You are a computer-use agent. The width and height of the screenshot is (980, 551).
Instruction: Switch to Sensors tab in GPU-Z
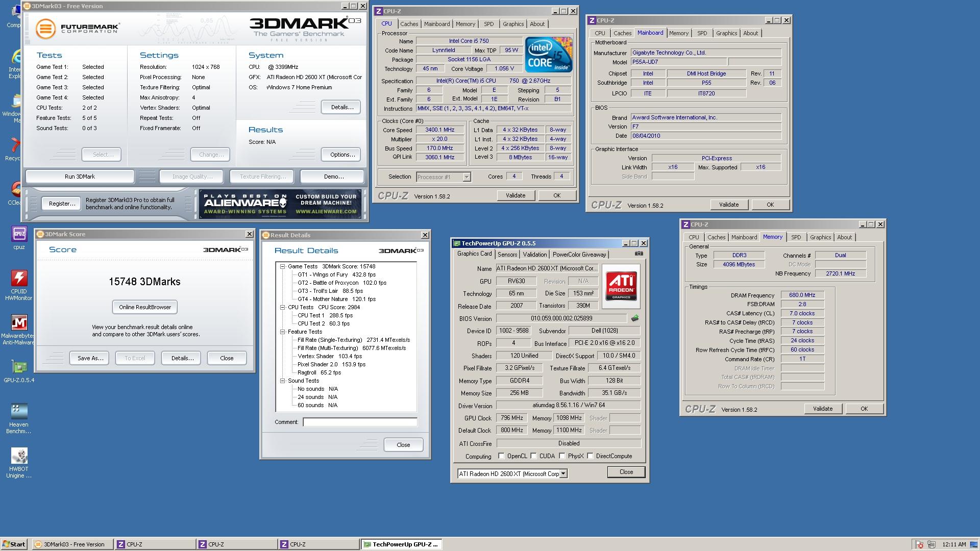point(507,255)
